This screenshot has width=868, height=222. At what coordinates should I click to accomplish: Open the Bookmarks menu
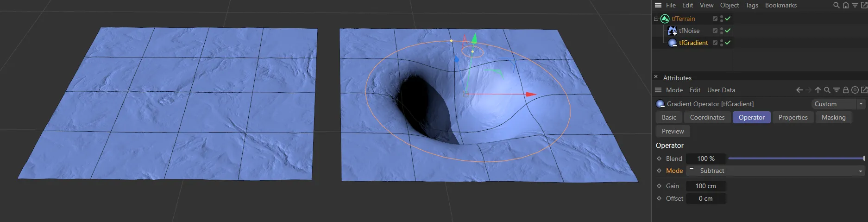pos(781,5)
